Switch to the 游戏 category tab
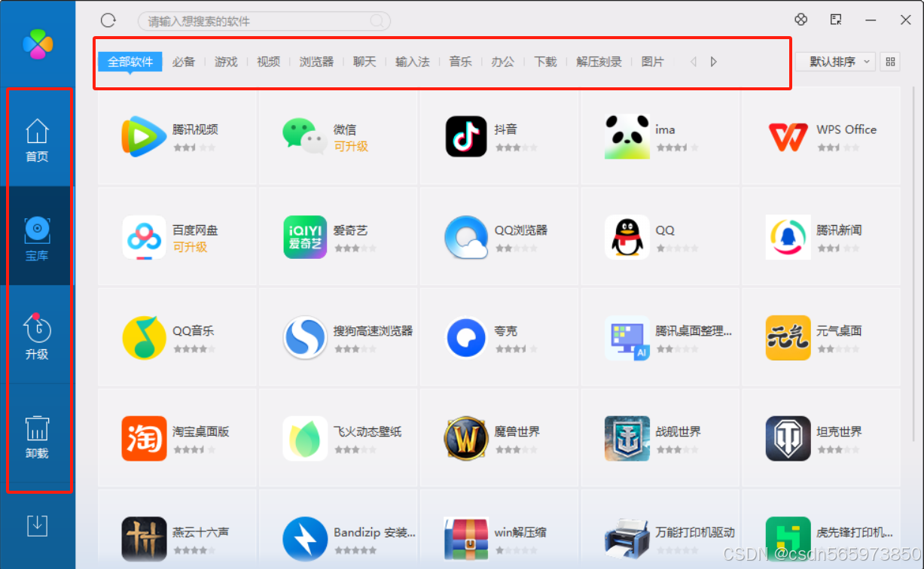Viewport: 924px width, 569px height. [225, 62]
